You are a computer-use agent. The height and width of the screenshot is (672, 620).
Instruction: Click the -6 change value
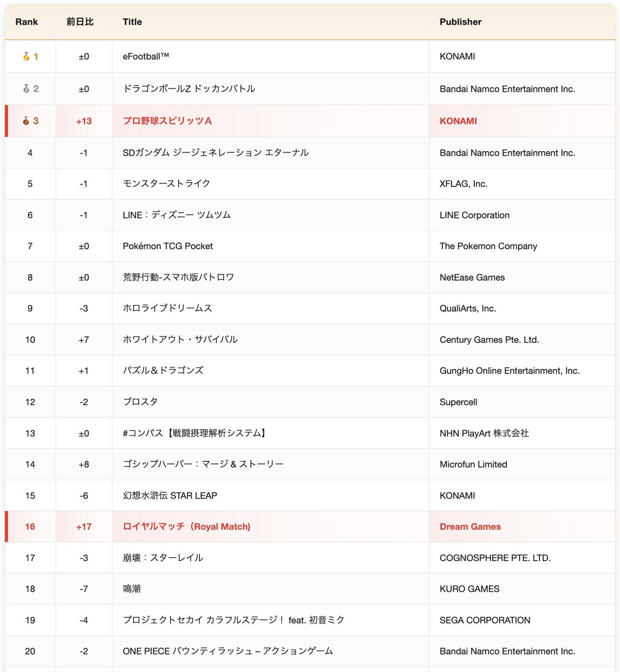pyautogui.click(x=84, y=496)
